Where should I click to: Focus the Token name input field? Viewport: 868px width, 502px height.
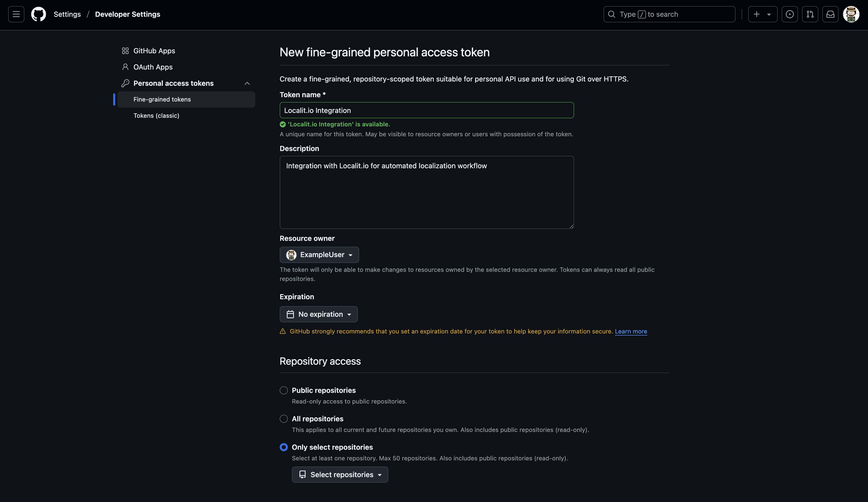[x=426, y=110]
